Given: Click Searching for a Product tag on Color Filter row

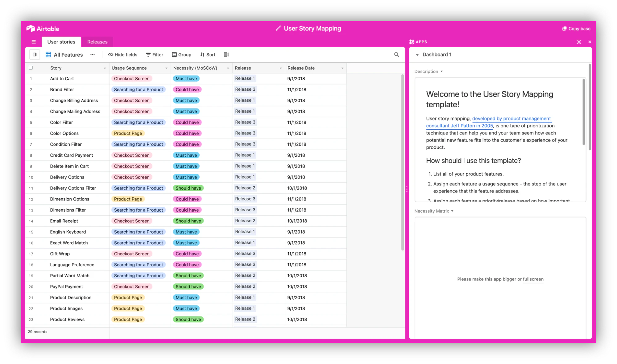Looking at the screenshot, I should pyautogui.click(x=138, y=122).
